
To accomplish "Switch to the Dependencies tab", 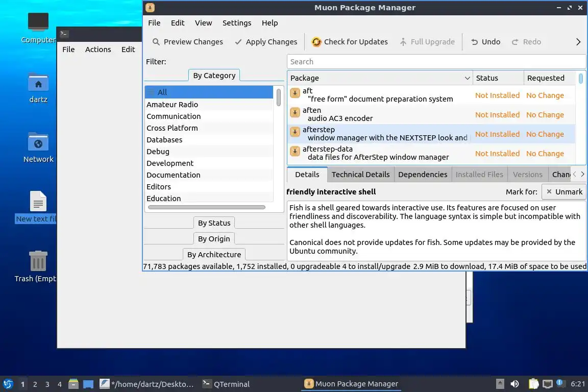I will 423,175.
